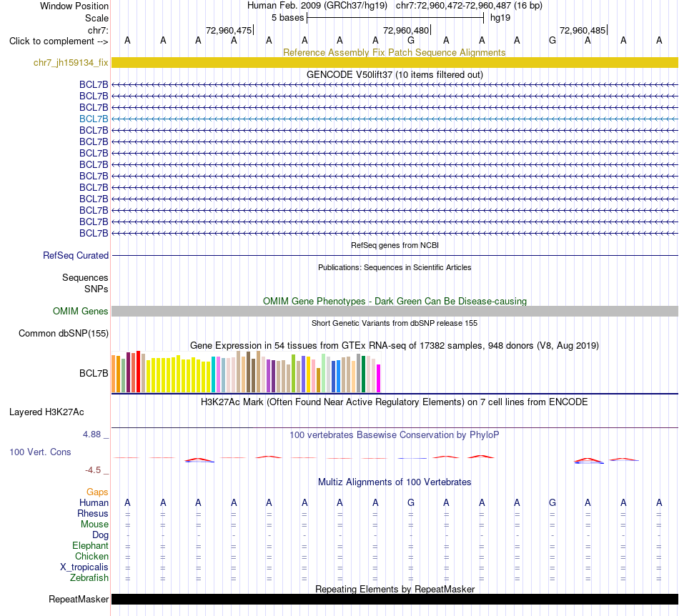679x616 pixels.
Task: Open 'Publications: Sequences in Scientific Articles' title
Action: pyautogui.click(x=395, y=267)
